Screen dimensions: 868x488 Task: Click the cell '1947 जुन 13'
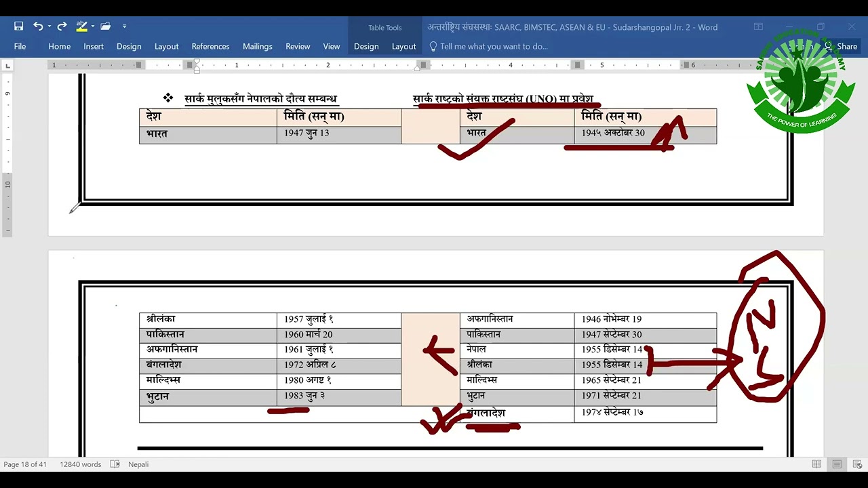(x=338, y=134)
